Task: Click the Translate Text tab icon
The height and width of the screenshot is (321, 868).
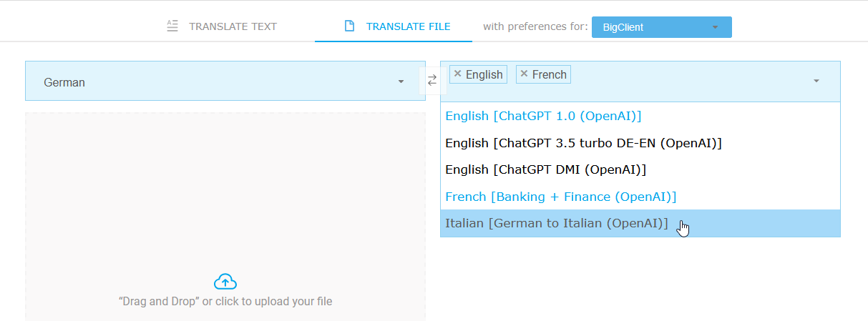Action: tap(172, 26)
